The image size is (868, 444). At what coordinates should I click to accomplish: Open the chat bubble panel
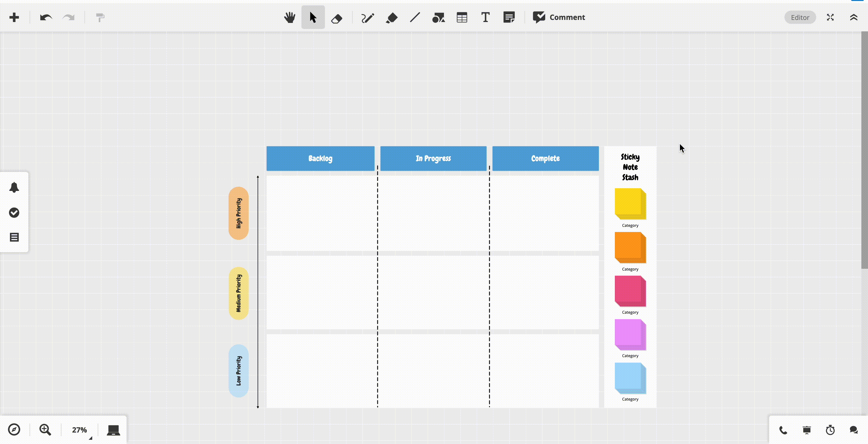[854, 430]
